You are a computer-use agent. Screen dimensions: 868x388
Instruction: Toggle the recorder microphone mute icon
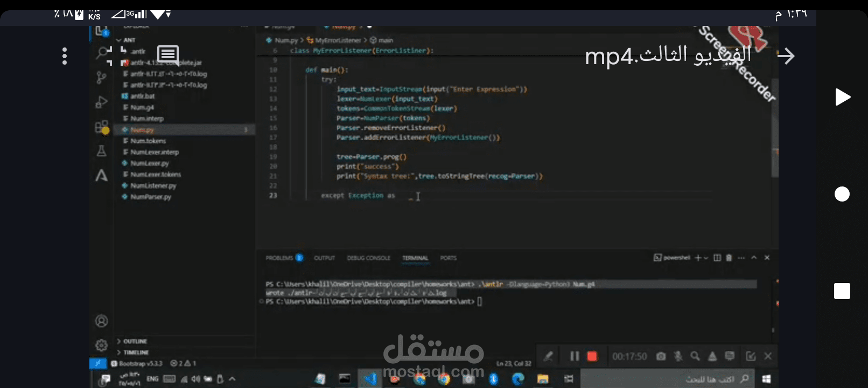[678, 356]
